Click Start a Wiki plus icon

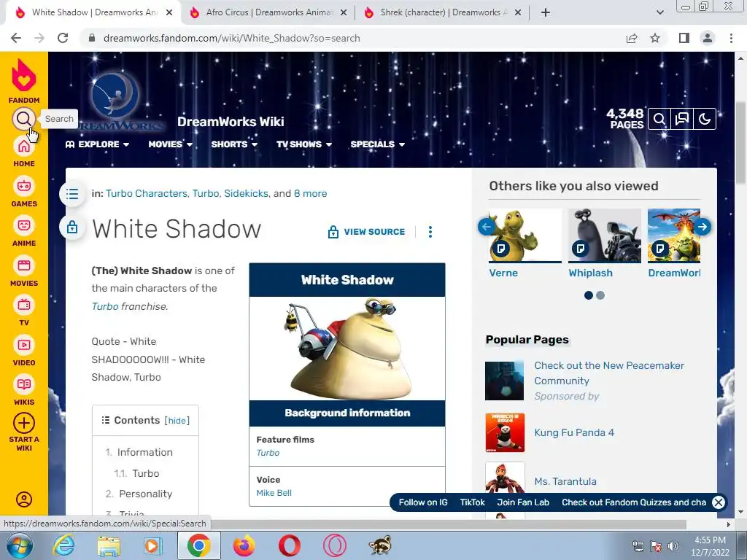tap(24, 423)
